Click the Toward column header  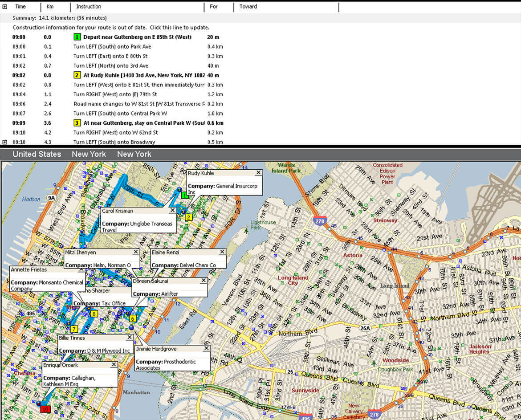pos(248,7)
